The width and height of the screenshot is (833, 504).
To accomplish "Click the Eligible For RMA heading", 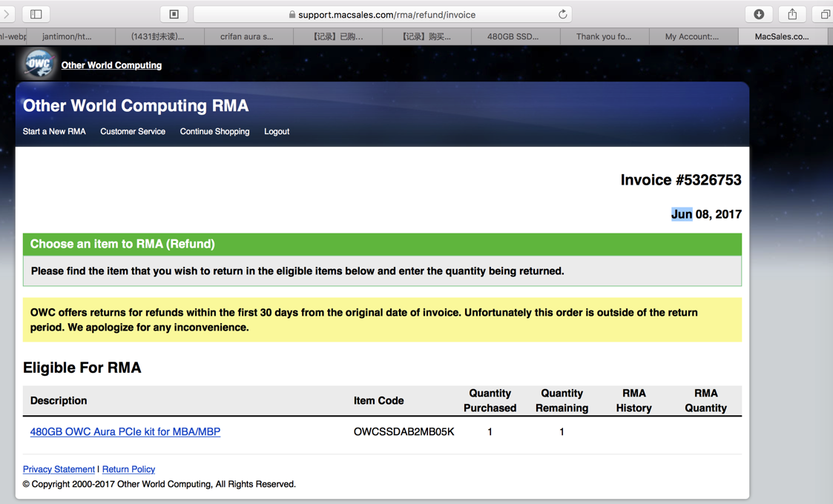I will click(x=82, y=368).
